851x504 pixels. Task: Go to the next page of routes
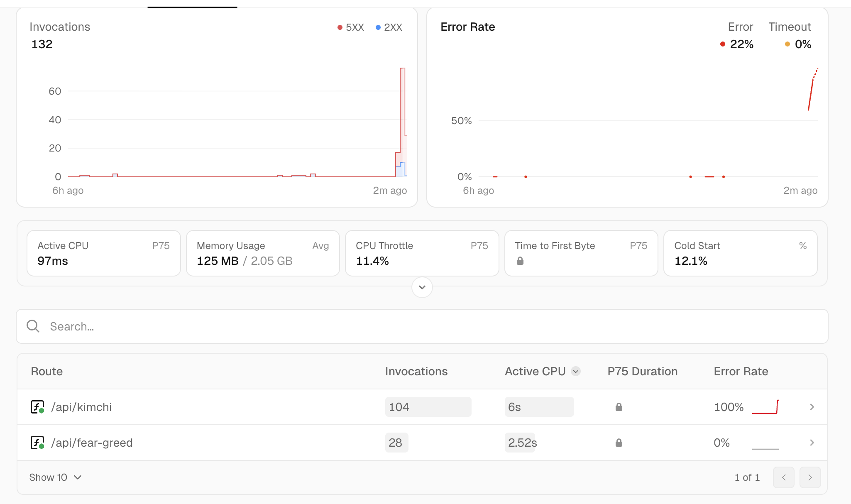pos(809,477)
